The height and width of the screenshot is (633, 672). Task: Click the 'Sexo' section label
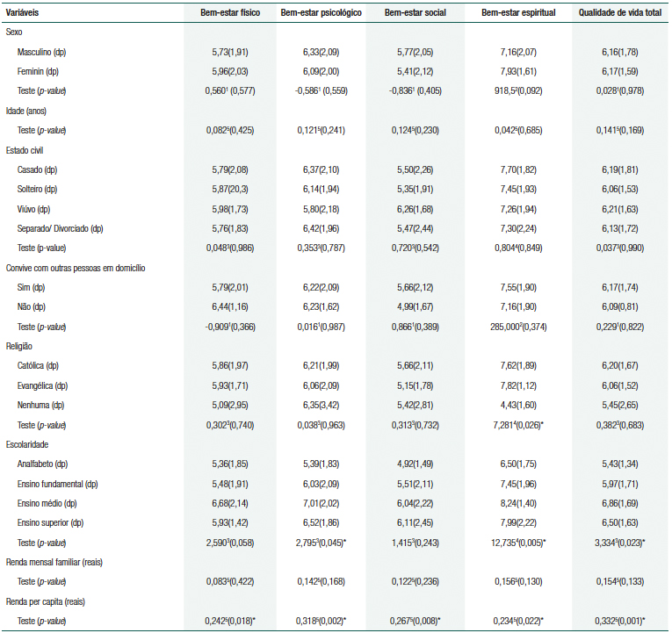point(15,32)
